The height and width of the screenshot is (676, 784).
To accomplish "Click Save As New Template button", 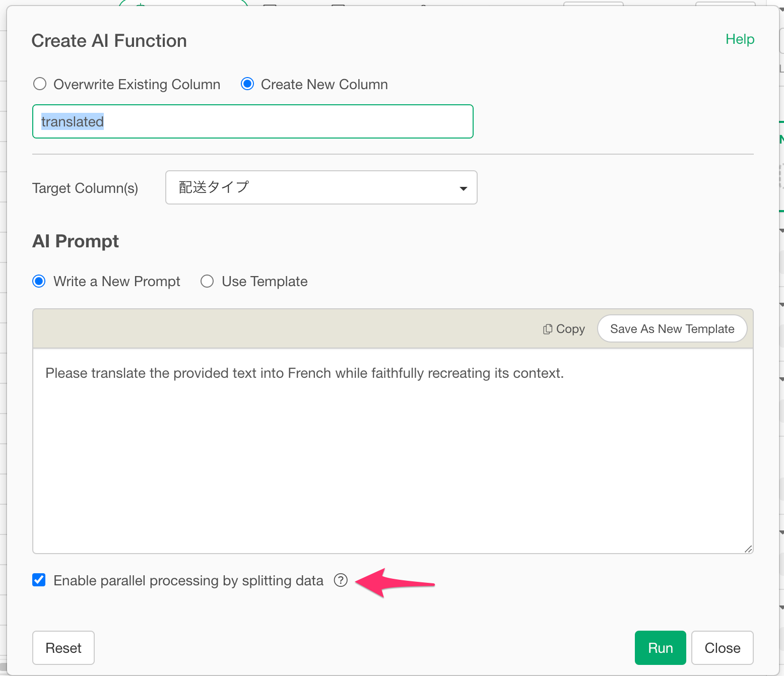I will pyautogui.click(x=672, y=329).
